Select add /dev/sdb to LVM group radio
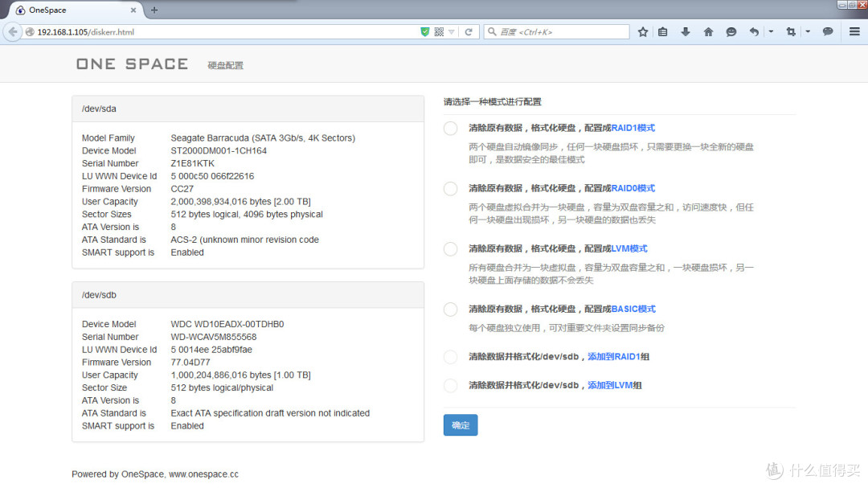 tap(451, 386)
